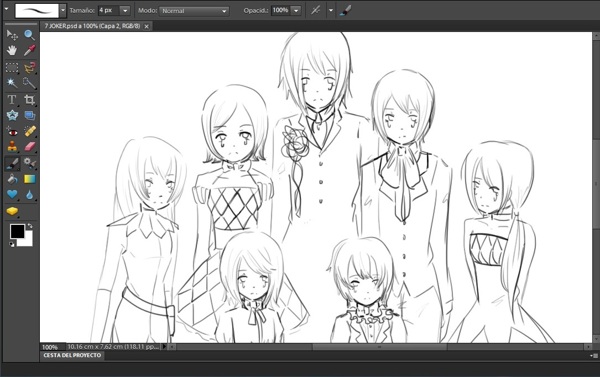The height and width of the screenshot is (377, 600).
Task: Open the black foreground color swatch
Action: (17, 231)
